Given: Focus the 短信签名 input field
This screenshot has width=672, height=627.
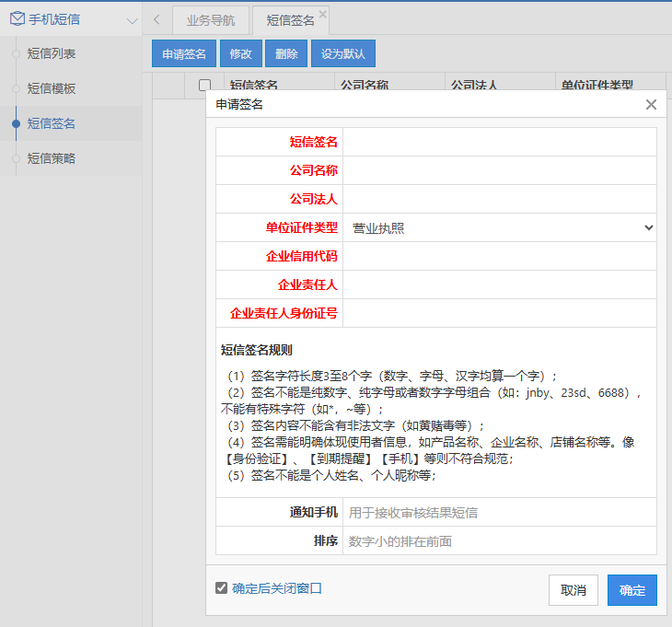Looking at the screenshot, I should (x=499, y=142).
